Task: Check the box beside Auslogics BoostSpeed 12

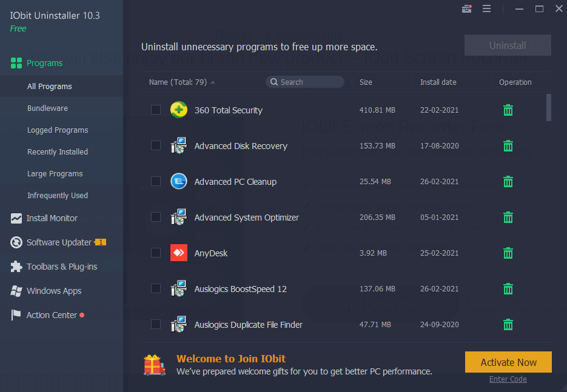Action: (156, 288)
